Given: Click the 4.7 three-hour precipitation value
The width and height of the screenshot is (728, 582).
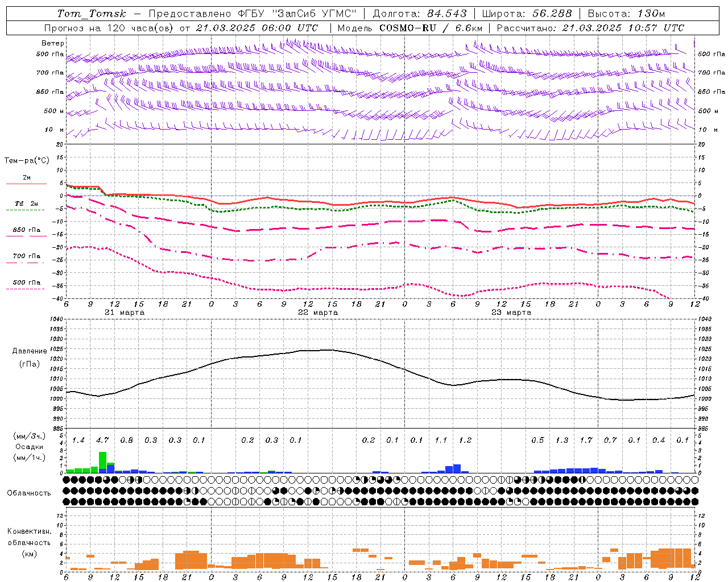Looking at the screenshot, I should 102,440.
